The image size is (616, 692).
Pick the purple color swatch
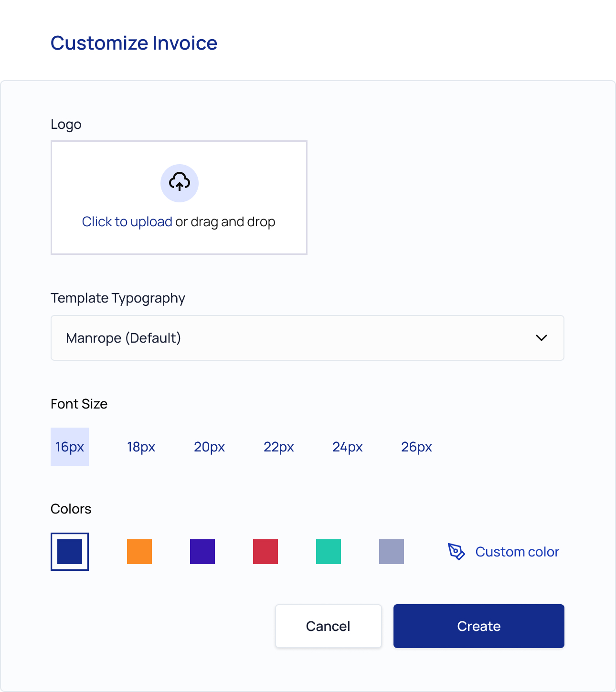pyautogui.click(x=202, y=552)
